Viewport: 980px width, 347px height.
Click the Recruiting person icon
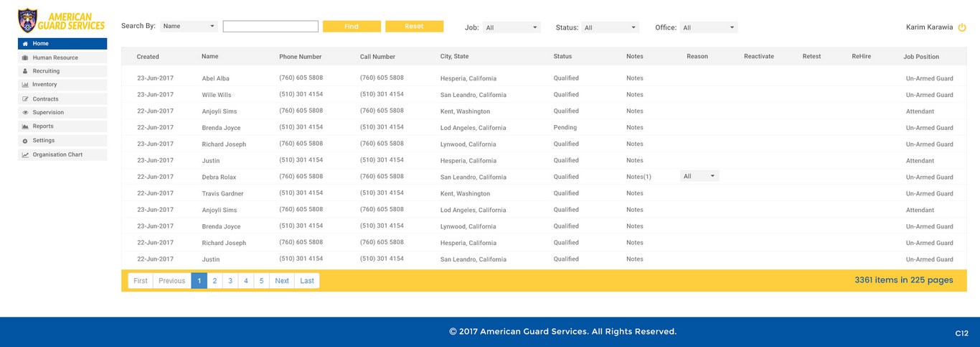tap(25, 71)
